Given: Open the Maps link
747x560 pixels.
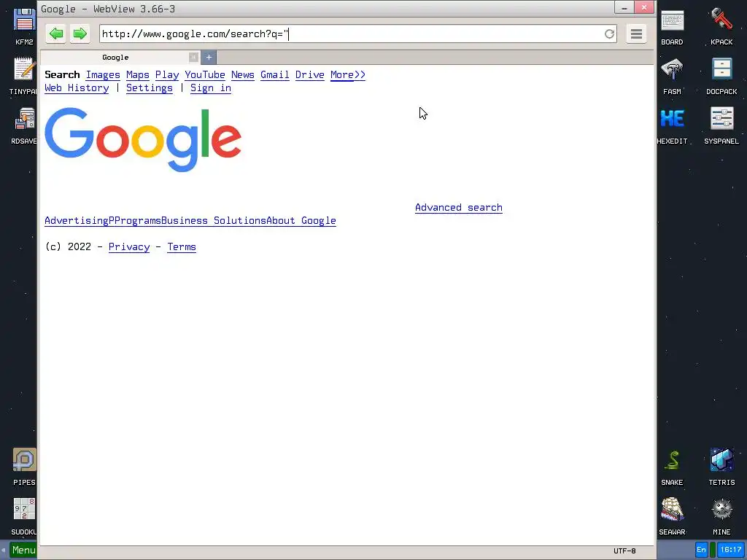Looking at the screenshot, I should coord(138,75).
